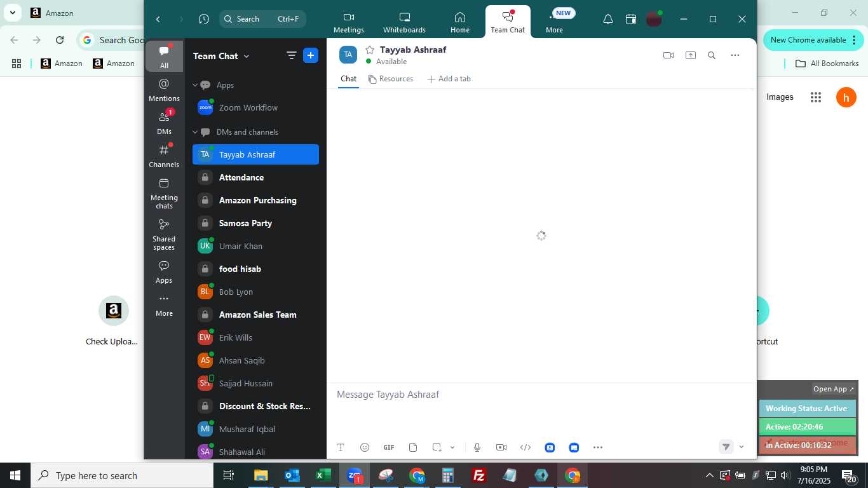Expand the screenshot options arrow

click(452, 447)
